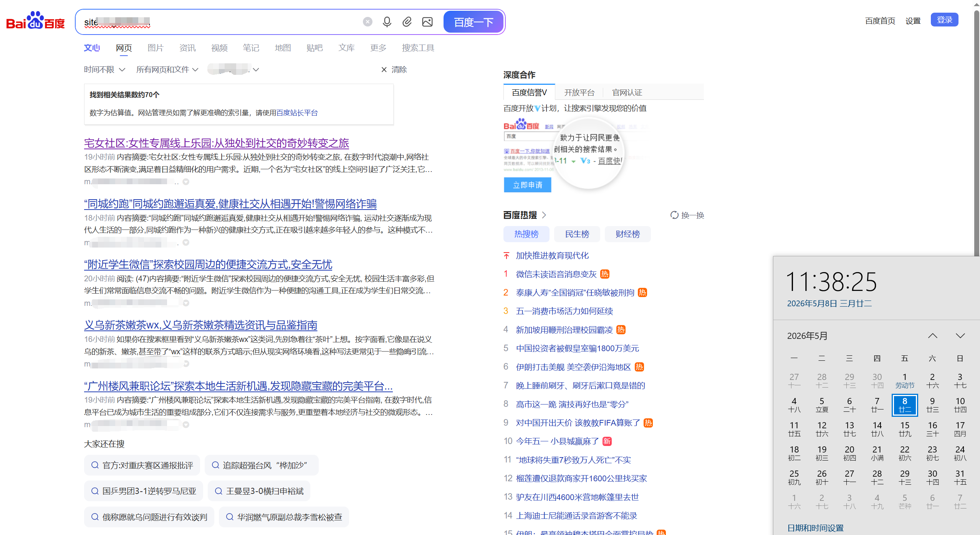Image resolution: width=980 pixels, height=535 pixels.
Task: Expand source menu under 附近学生微信 result
Action: pos(186,303)
